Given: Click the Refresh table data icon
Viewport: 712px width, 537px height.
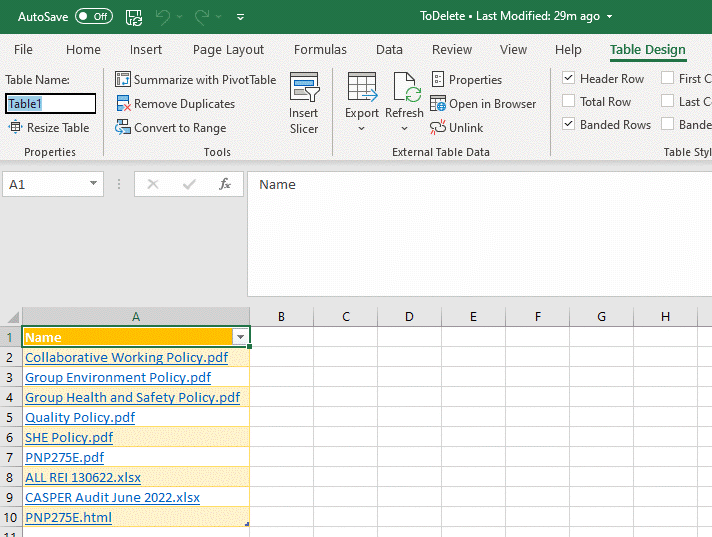Looking at the screenshot, I should click(x=405, y=90).
